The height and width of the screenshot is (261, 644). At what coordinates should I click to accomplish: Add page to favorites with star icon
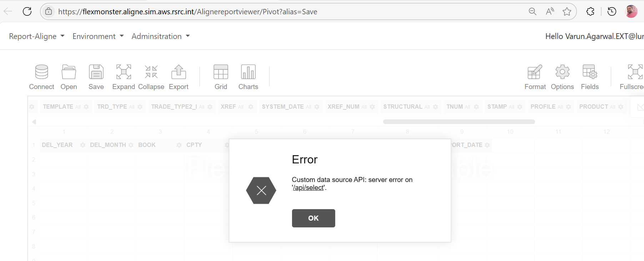tap(567, 12)
